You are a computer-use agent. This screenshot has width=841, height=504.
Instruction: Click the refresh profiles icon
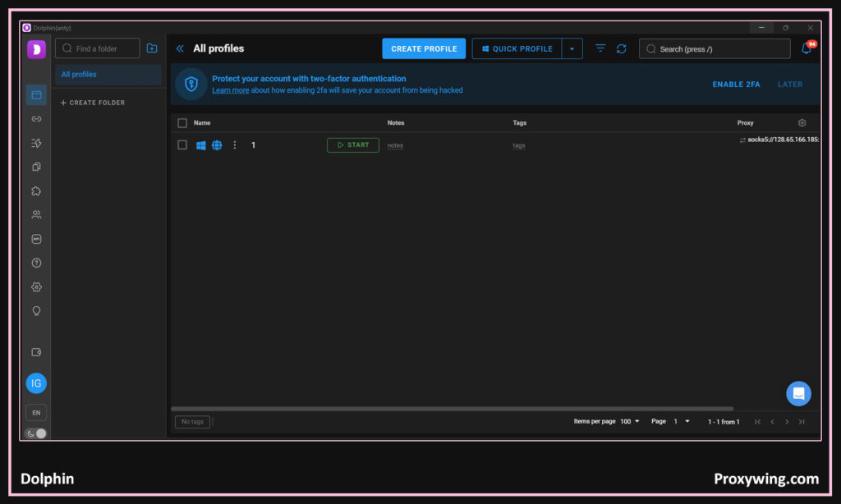[x=622, y=49]
